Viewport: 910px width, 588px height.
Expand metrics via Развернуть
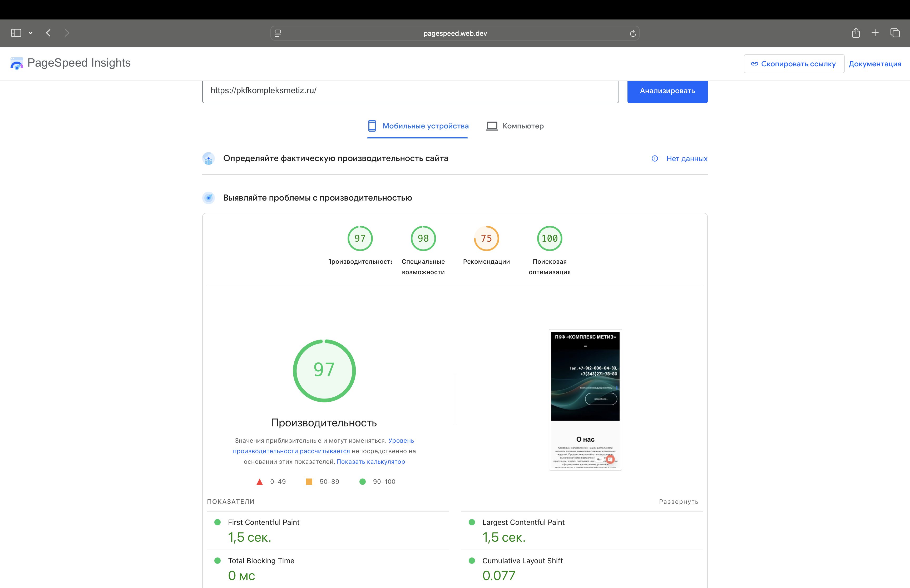[x=678, y=501]
